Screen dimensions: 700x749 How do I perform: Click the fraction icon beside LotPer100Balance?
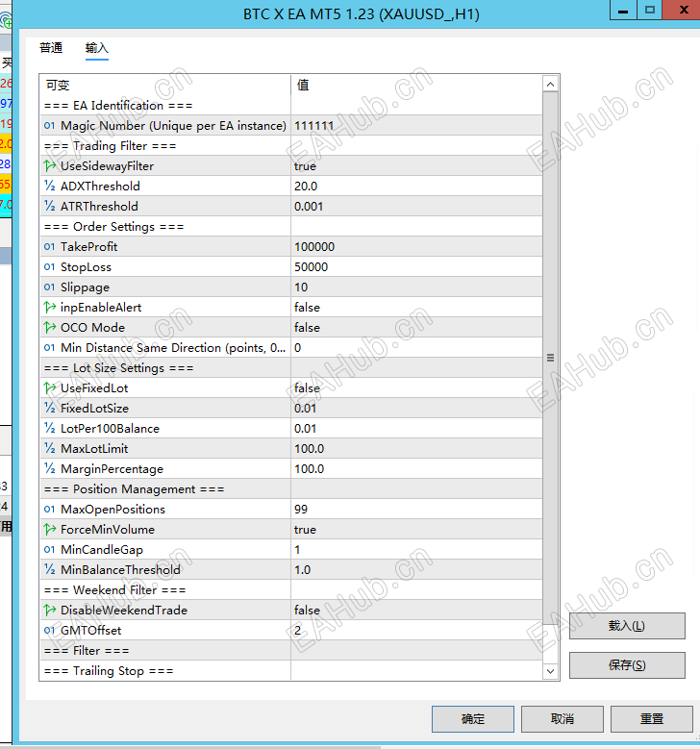[49, 429]
